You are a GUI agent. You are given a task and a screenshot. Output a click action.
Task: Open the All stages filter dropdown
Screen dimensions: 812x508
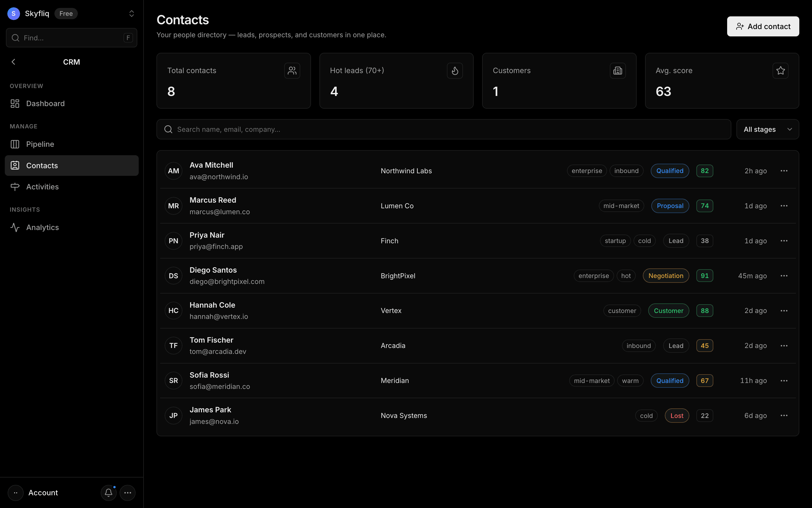[x=768, y=129]
